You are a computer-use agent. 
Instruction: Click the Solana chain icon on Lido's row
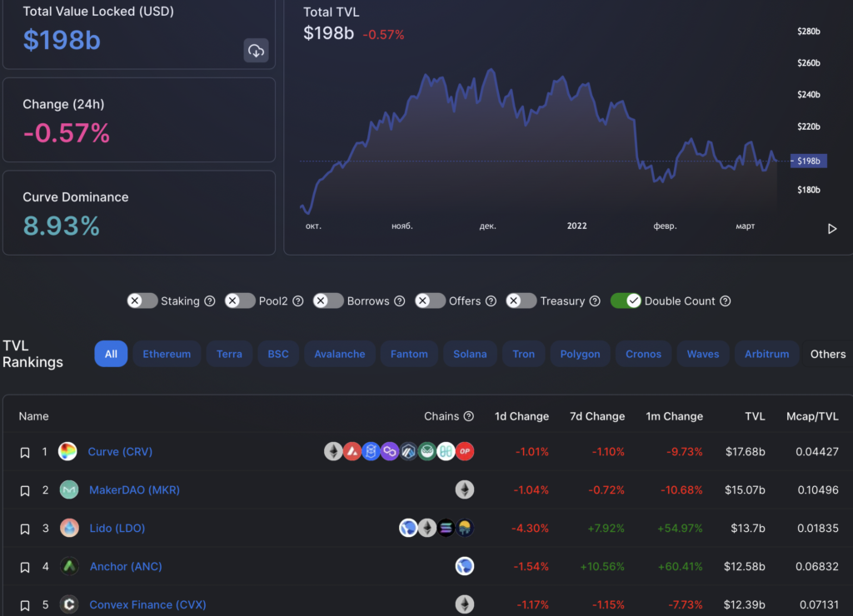446,528
